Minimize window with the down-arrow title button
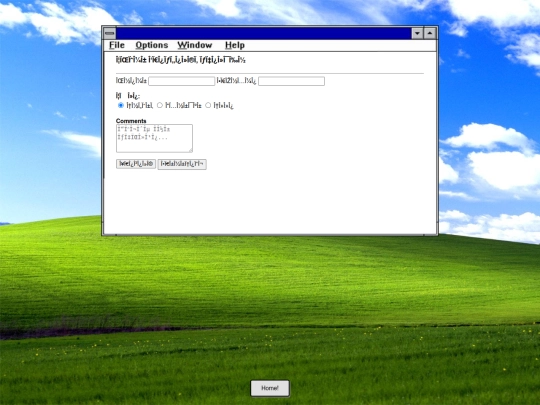The image size is (540, 405). (417, 33)
